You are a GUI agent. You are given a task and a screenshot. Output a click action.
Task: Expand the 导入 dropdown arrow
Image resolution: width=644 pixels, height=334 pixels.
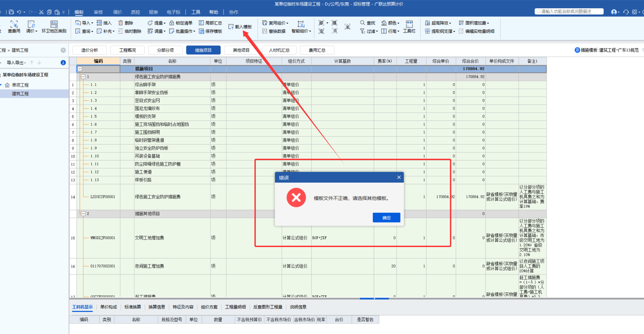(x=92, y=23)
